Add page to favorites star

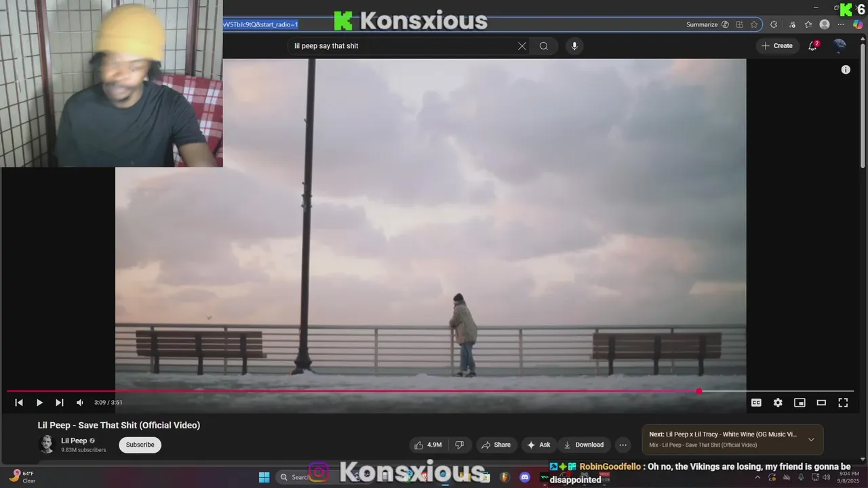[x=754, y=24]
